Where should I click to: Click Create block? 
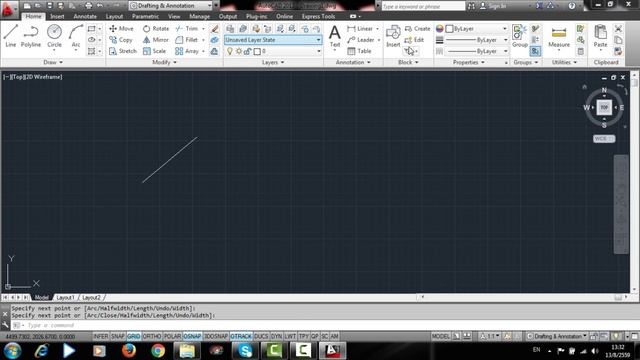pyautogui.click(x=418, y=29)
